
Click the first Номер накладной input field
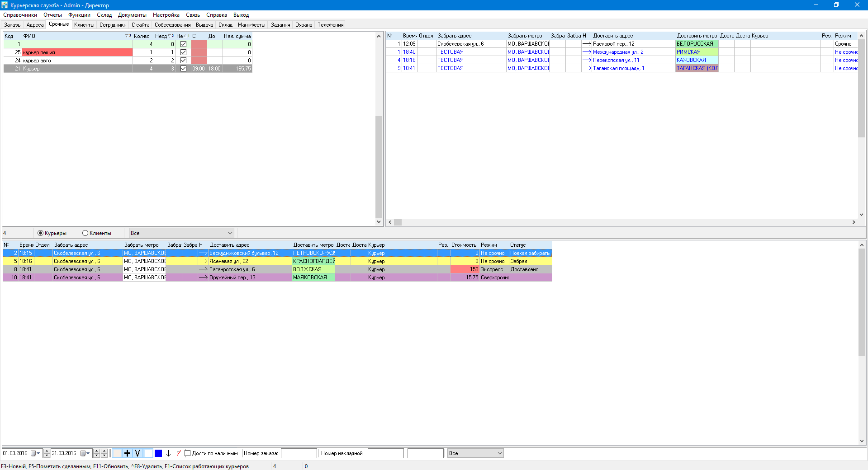click(x=385, y=453)
